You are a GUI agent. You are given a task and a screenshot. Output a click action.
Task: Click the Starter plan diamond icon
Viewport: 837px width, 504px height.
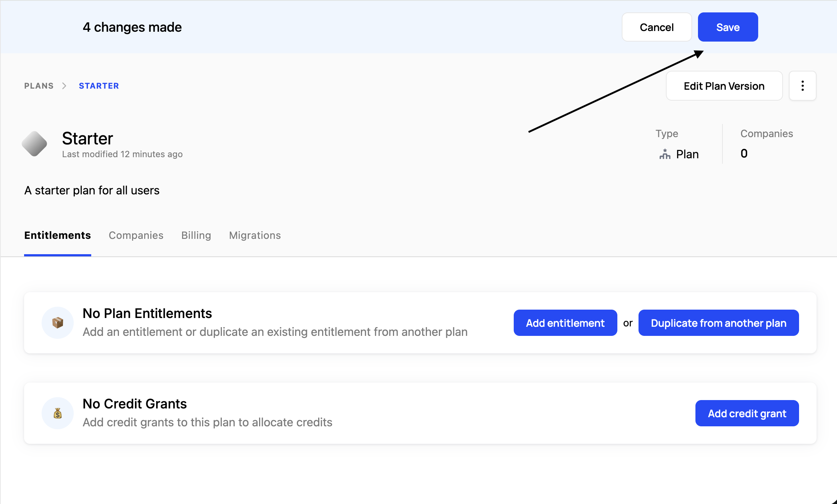tap(34, 144)
